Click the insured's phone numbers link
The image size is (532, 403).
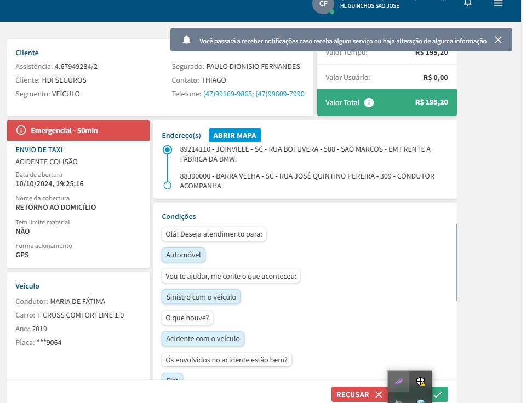click(254, 94)
